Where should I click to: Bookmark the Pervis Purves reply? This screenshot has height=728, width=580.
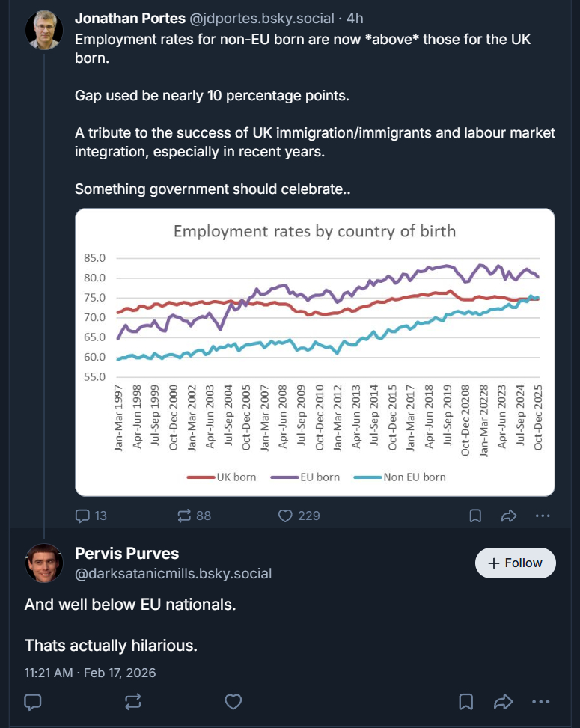465,702
